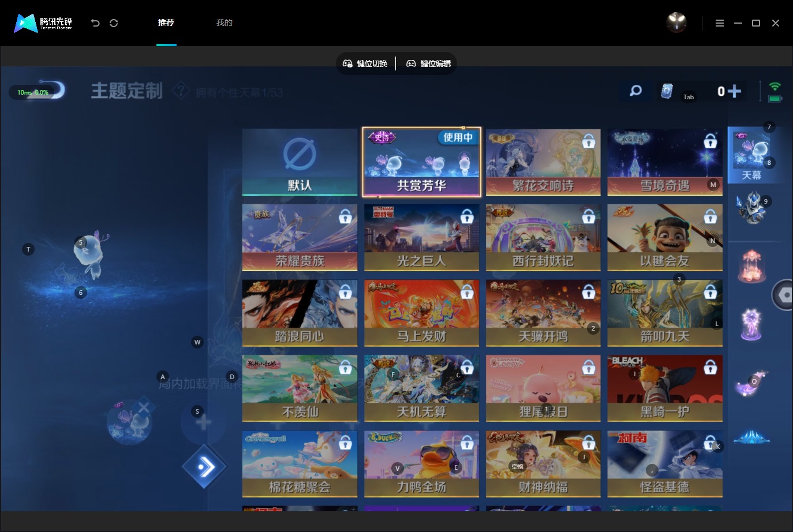This screenshot has width=793, height=532.
Task: Click the blue chevron diamond button
Action: (x=204, y=466)
